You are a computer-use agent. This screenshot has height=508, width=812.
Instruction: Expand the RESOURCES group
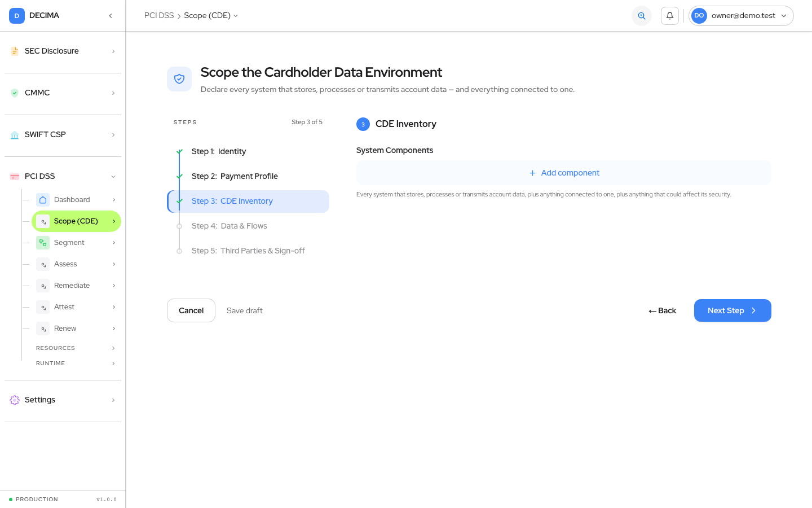[76, 348]
